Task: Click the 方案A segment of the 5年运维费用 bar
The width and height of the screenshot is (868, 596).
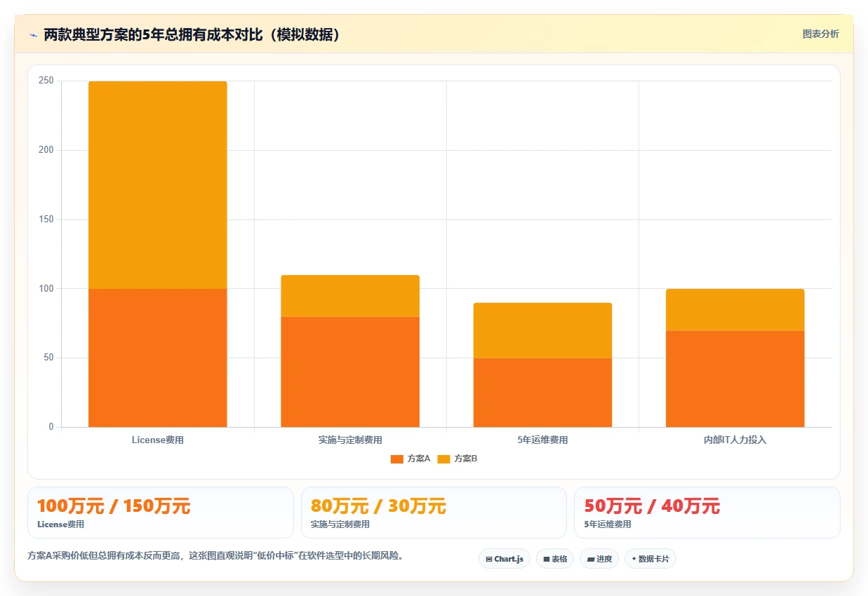Action: pos(542,393)
